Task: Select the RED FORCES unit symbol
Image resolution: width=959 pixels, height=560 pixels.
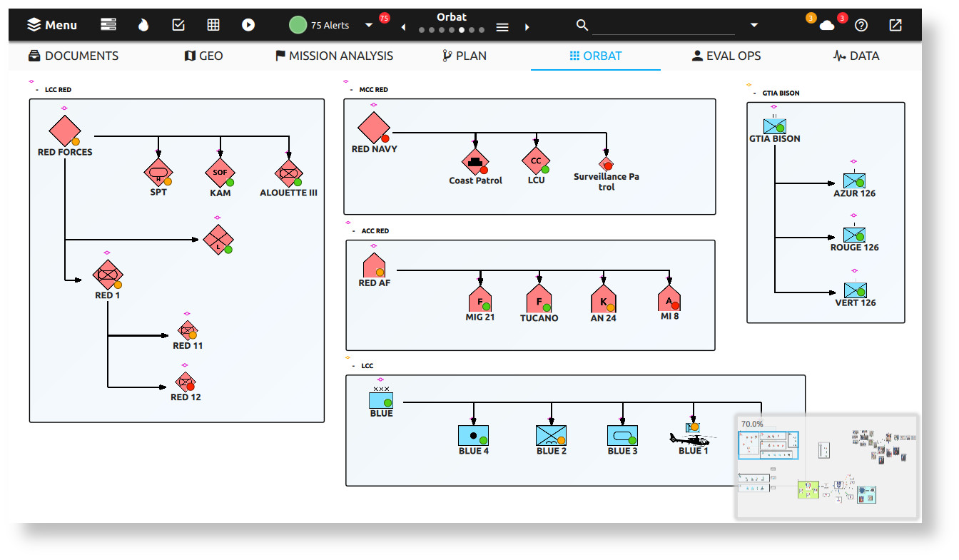Action: [64, 131]
